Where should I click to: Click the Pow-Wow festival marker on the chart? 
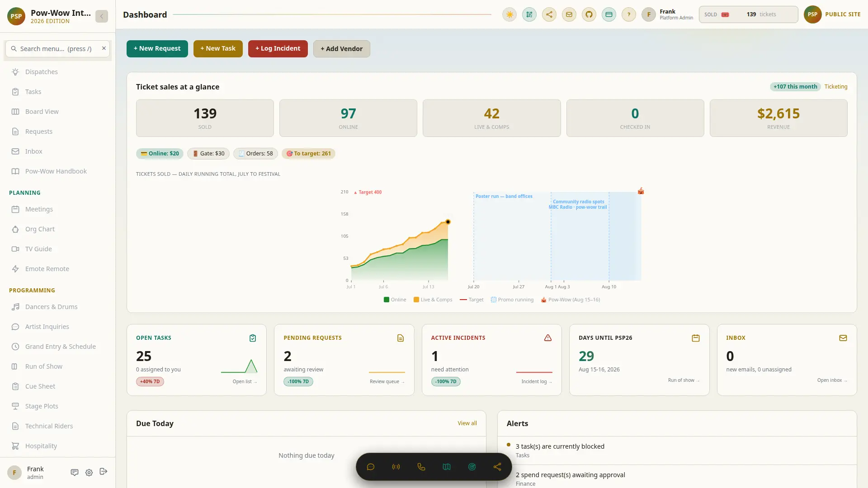click(641, 191)
